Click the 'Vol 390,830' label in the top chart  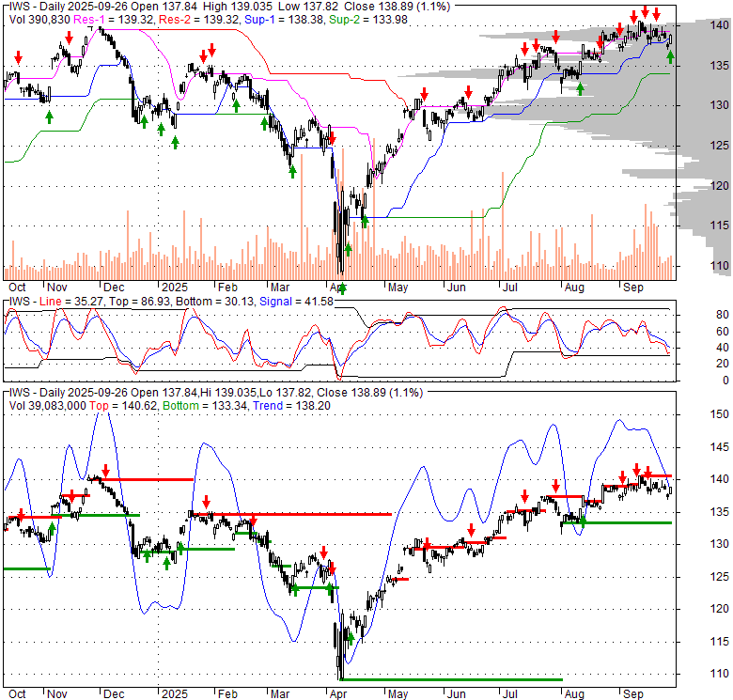pyautogui.click(x=39, y=20)
